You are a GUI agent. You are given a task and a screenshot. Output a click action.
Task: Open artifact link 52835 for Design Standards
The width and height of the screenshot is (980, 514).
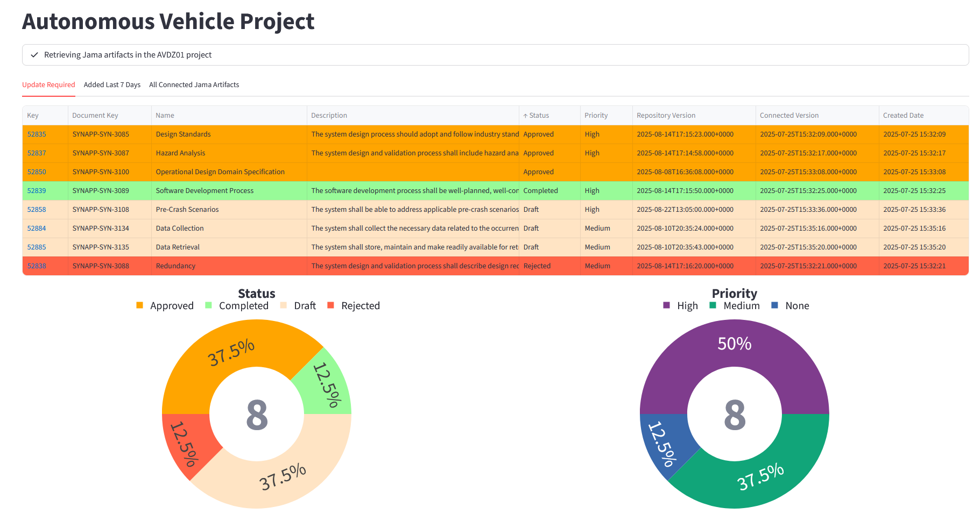click(37, 134)
